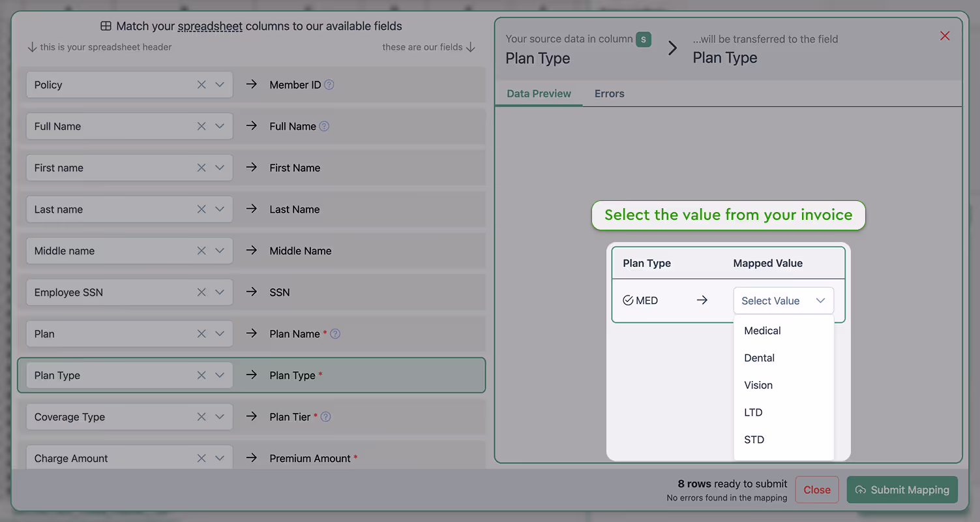
Task: Click the Middle Name field label
Action: [301, 251]
